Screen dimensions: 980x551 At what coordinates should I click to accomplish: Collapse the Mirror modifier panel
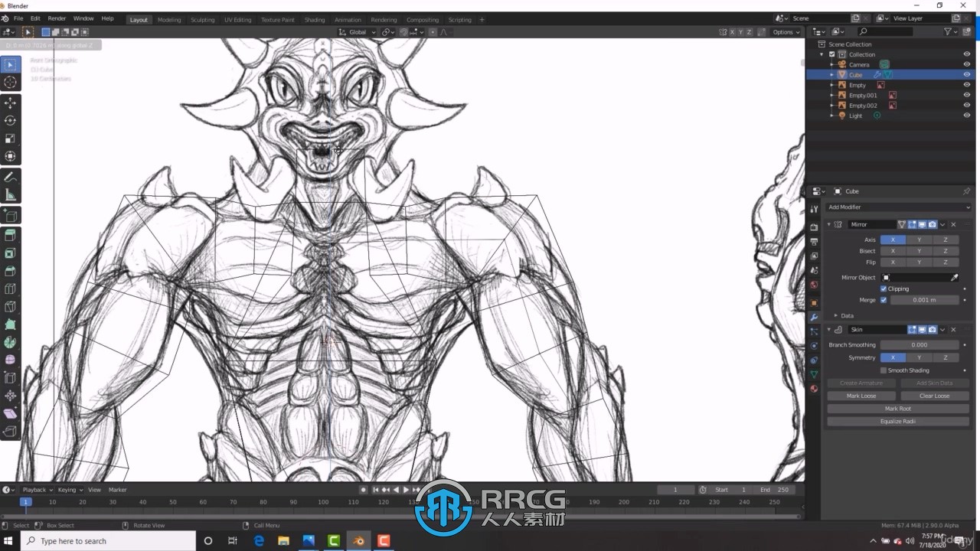pyautogui.click(x=829, y=224)
